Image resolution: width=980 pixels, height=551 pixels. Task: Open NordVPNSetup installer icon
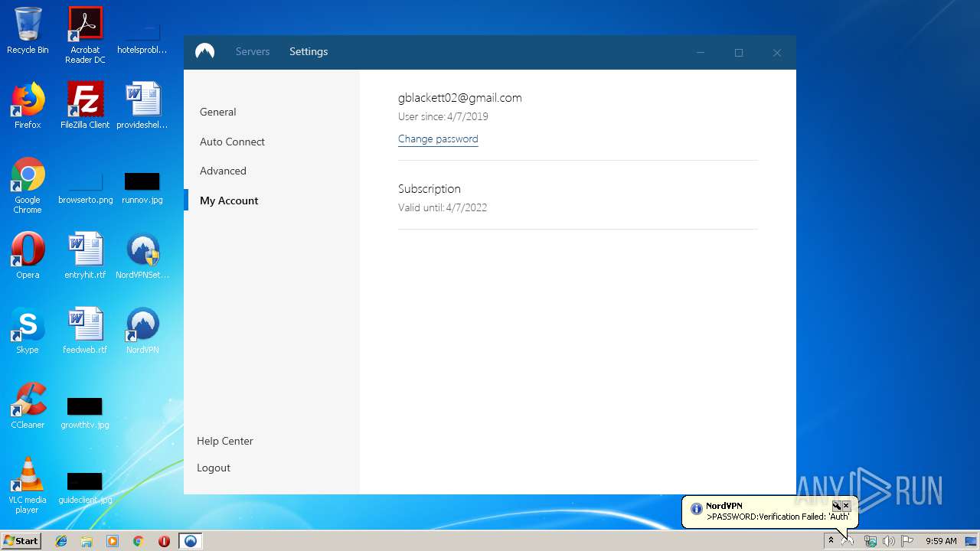click(142, 256)
